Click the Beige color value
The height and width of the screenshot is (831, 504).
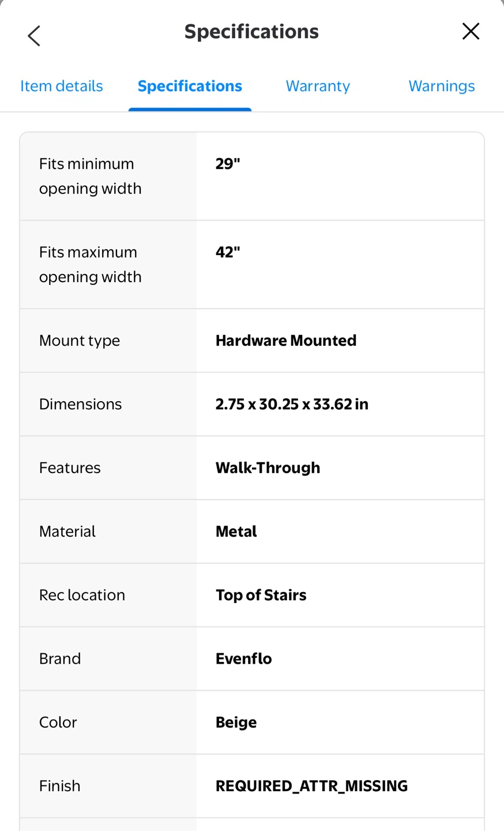[x=236, y=723]
